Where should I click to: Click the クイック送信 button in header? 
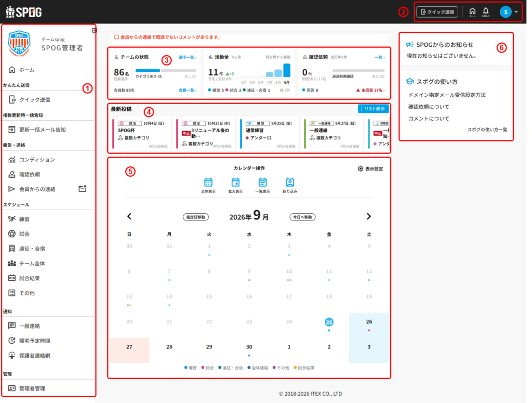click(437, 12)
